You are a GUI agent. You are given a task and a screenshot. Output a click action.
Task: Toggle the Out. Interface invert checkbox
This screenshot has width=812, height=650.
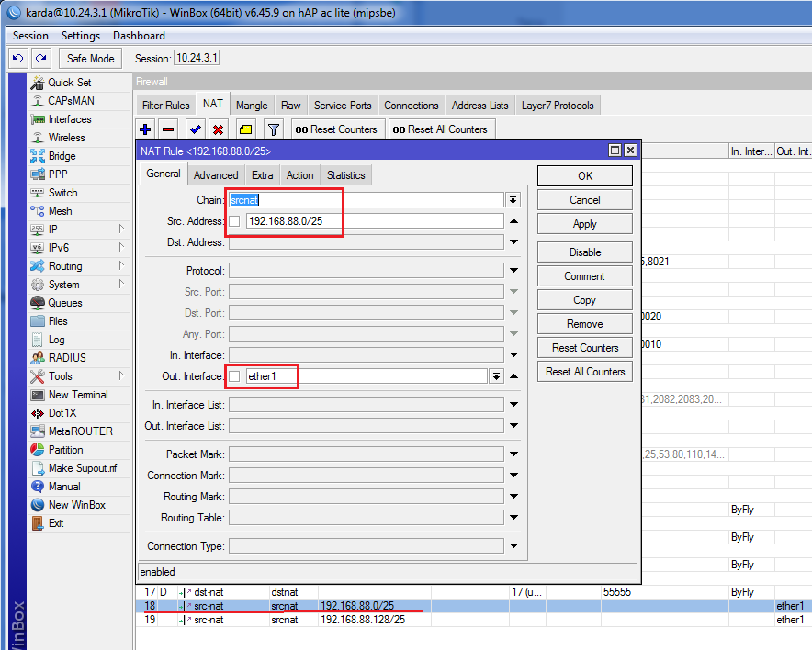[235, 376]
